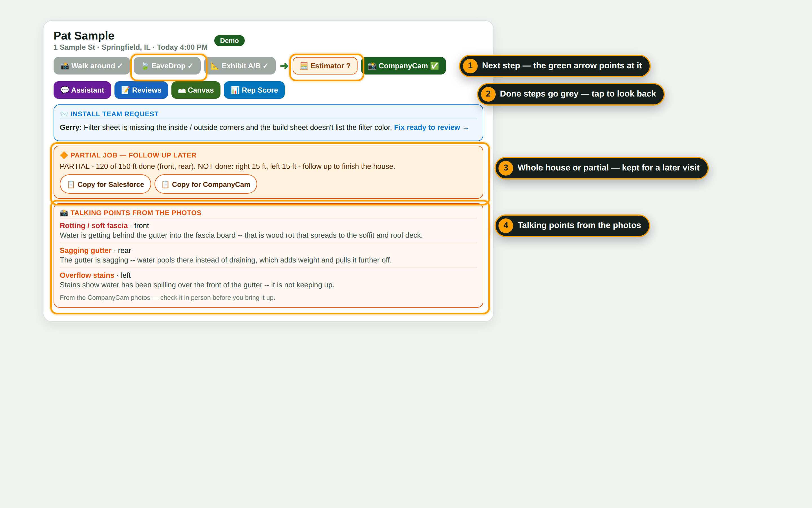Click Gerry's message text about filter sheet

click(238, 128)
